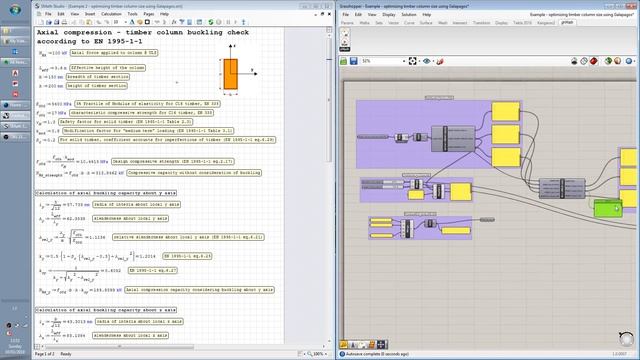Open SMath Studio File menu
Image resolution: width=640 pixels, height=360 pixels.
pos(48,14)
